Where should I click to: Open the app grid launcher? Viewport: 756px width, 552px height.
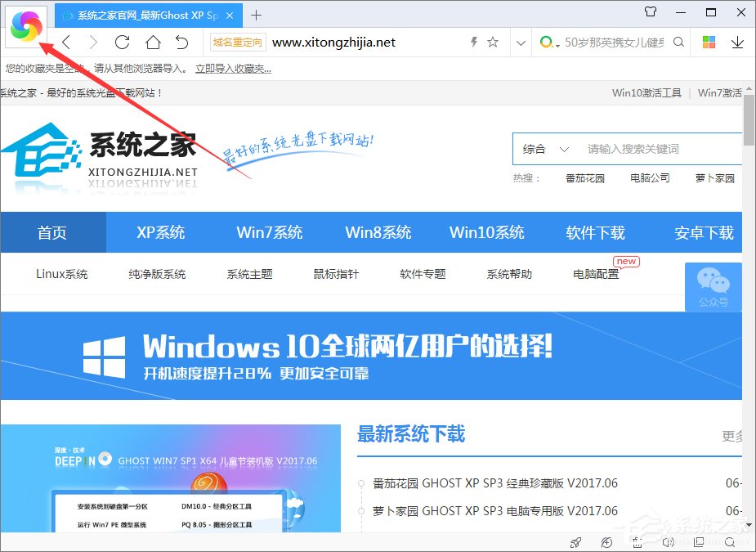(x=709, y=41)
